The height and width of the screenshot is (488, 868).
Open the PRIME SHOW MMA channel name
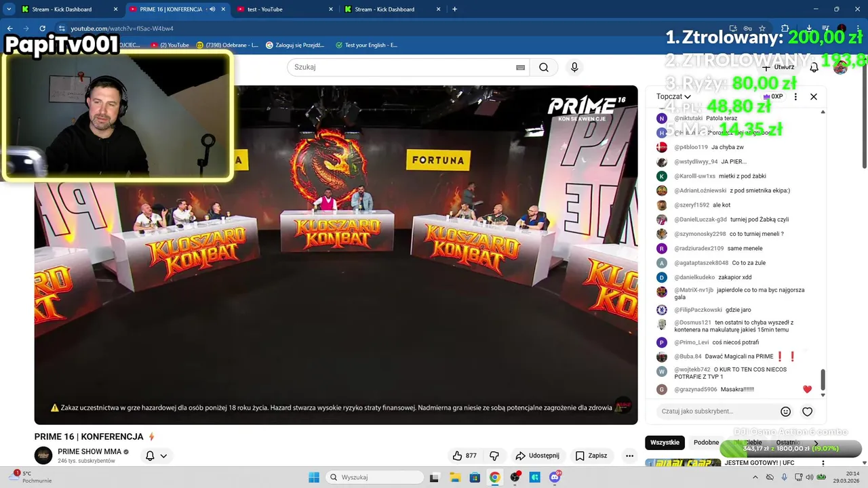[x=90, y=451]
